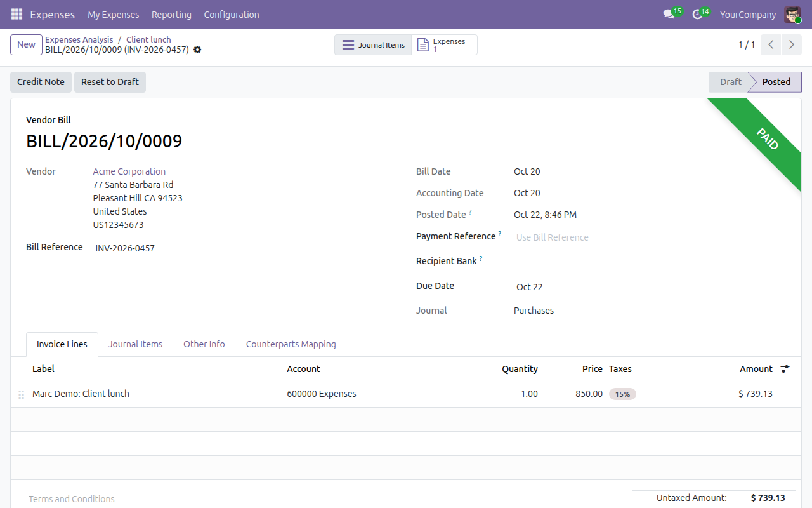
Task: Go to next record arrow
Action: [791, 44]
